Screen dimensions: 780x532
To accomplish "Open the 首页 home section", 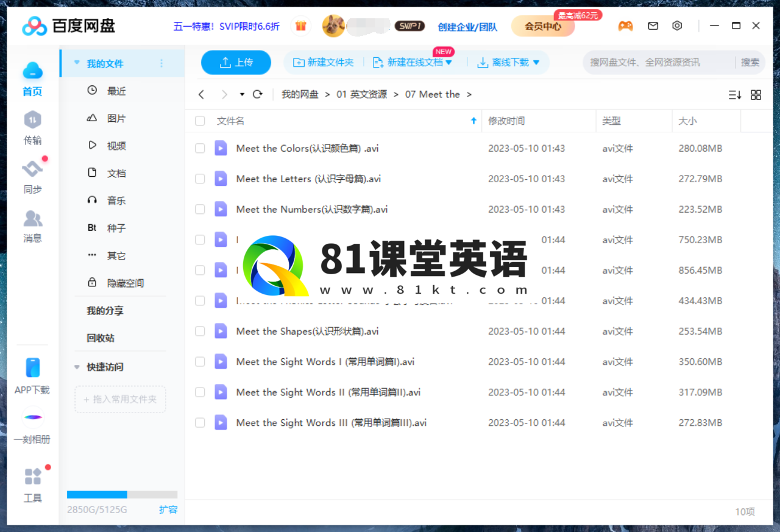I will click(x=32, y=79).
